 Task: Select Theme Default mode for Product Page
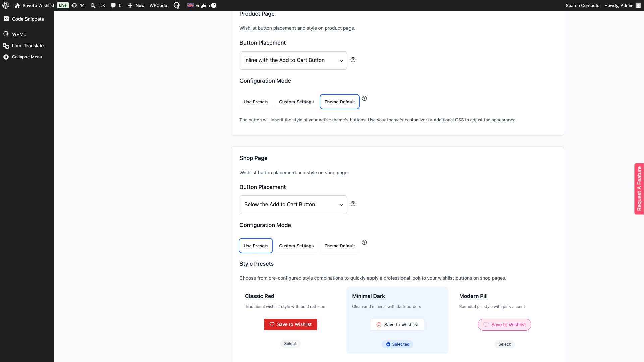(x=339, y=102)
